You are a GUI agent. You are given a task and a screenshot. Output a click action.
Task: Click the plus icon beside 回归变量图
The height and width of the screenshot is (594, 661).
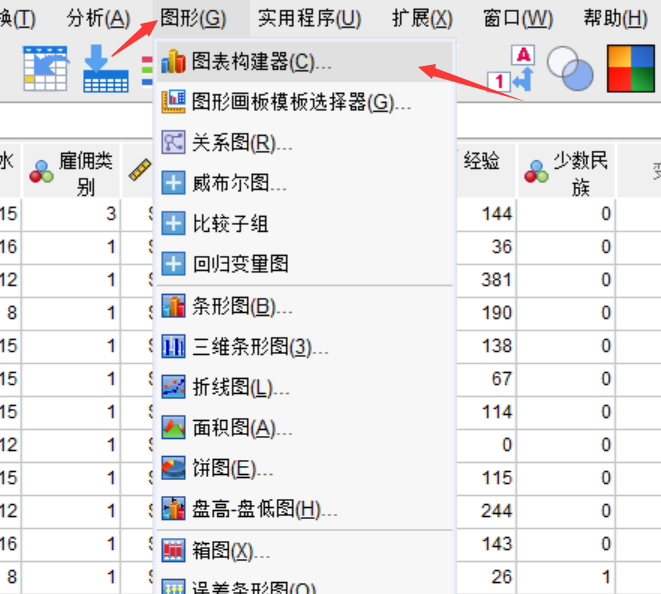point(173,264)
